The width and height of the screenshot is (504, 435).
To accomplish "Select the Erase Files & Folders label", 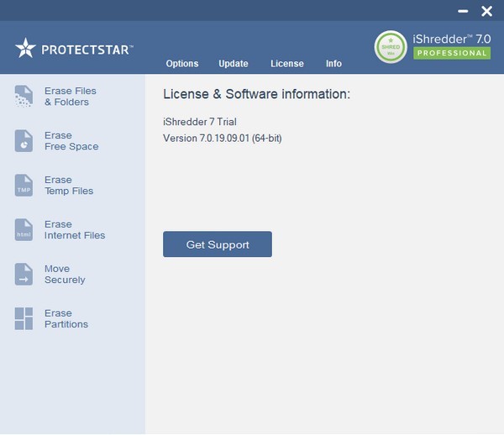I will click(71, 97).
